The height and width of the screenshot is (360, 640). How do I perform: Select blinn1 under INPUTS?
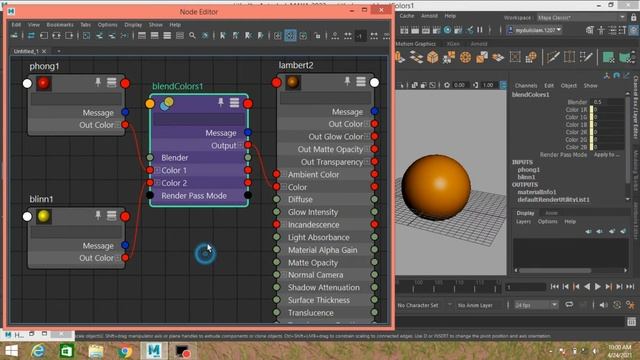pos(526,177)
